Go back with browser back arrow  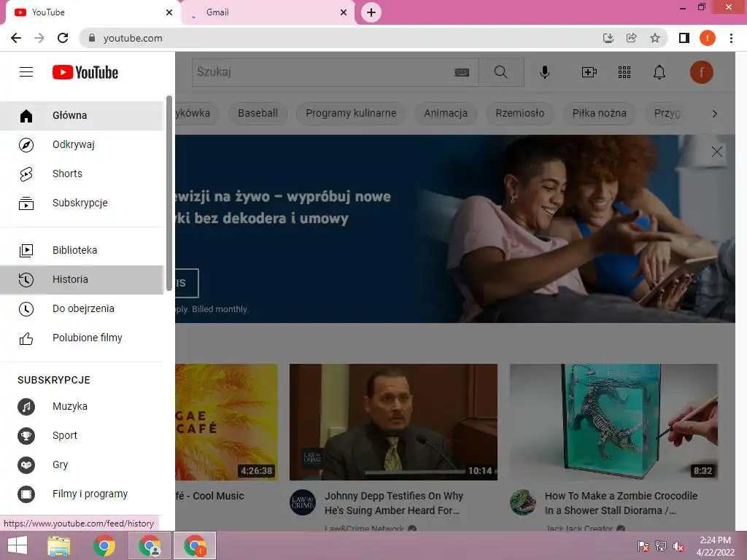point(16,38)
